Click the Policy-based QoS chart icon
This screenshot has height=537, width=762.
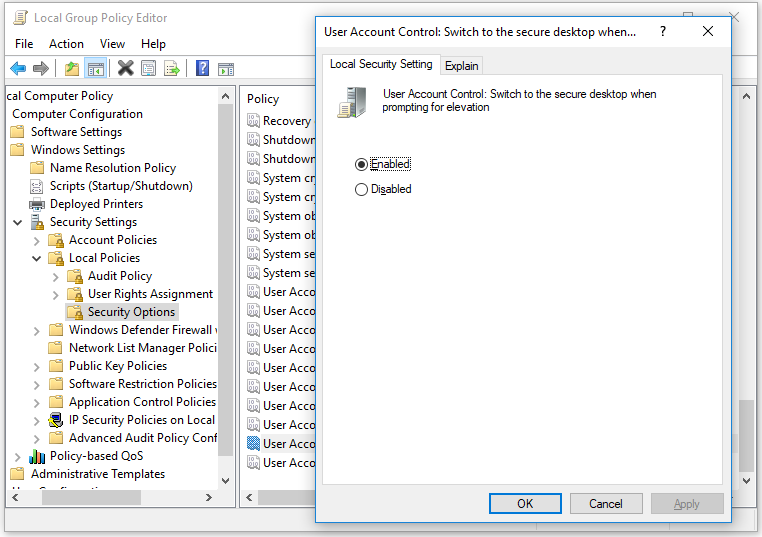coord(37,456)
